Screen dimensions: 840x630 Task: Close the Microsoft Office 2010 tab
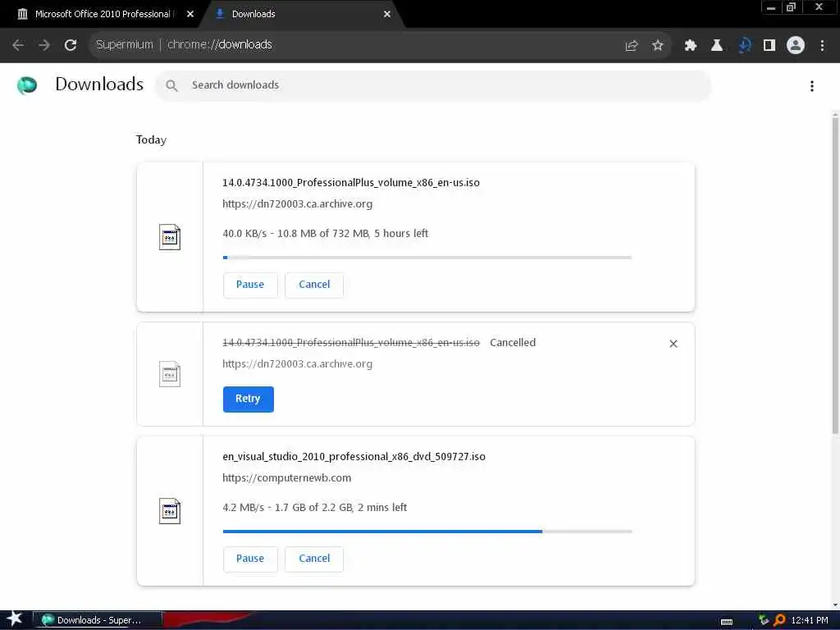(x=190, y=15)
